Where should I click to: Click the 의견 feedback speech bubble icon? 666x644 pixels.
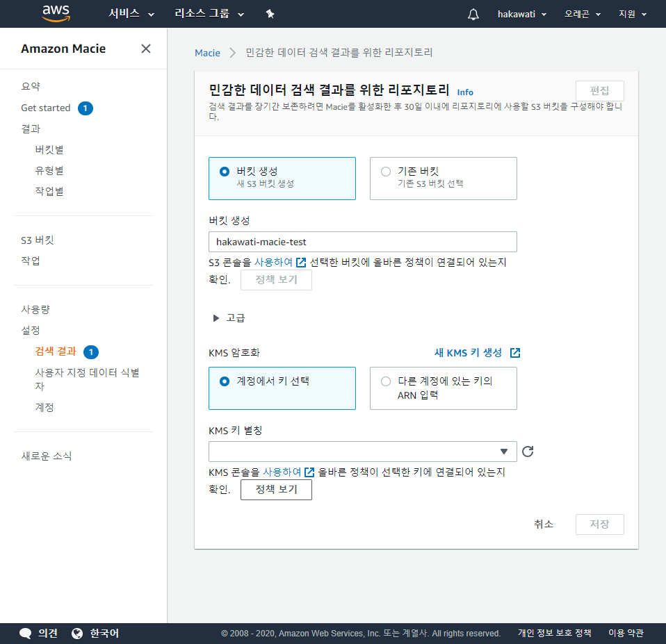coord(26,634)
